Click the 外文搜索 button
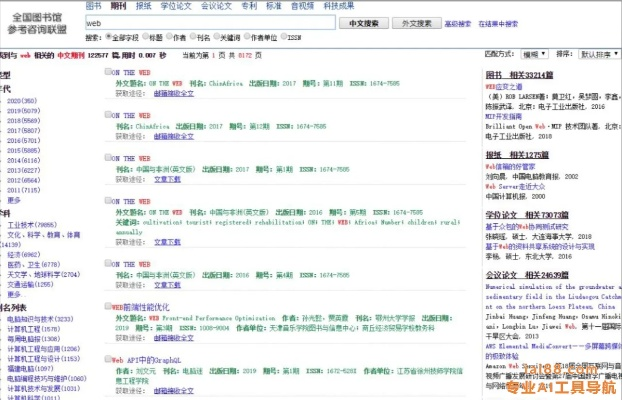The width and height of the screenshot is (622, 400). pyautogui.click(x=417, y=23)
